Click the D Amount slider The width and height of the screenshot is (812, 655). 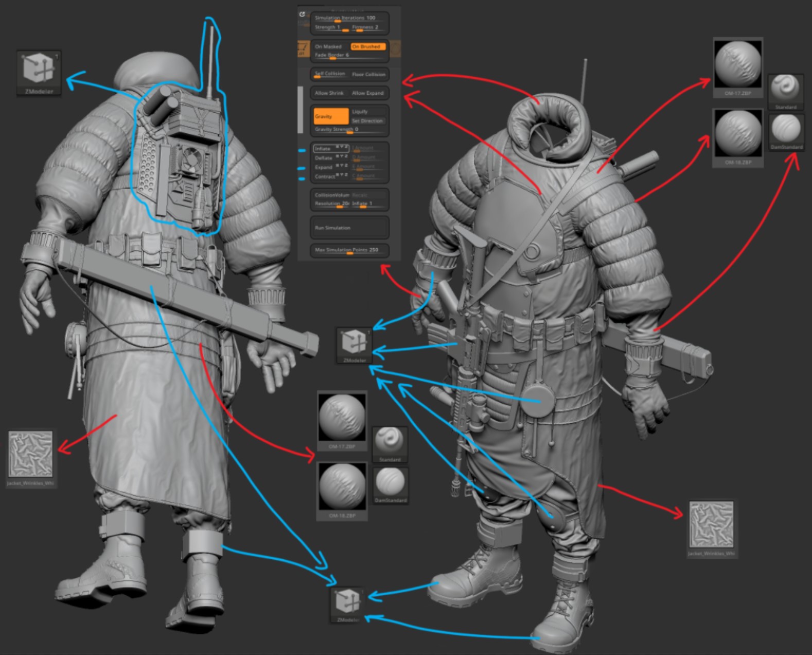click(x=369, y=158)
